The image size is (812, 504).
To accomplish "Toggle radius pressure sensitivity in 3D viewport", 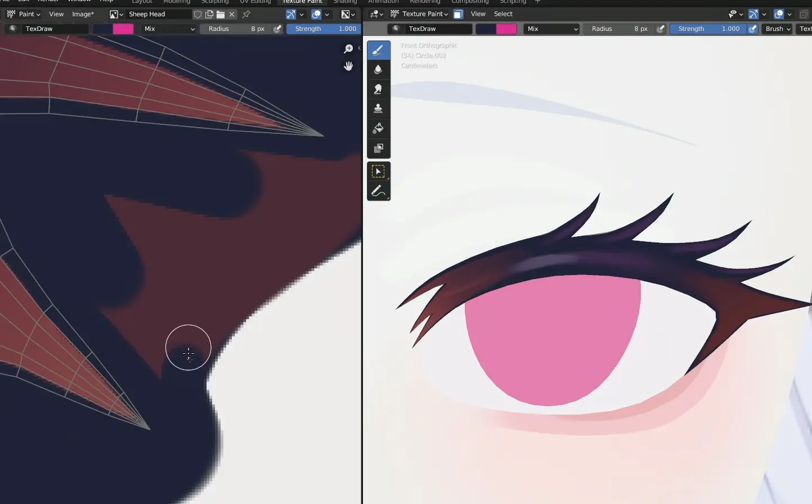I will (661, 29).
